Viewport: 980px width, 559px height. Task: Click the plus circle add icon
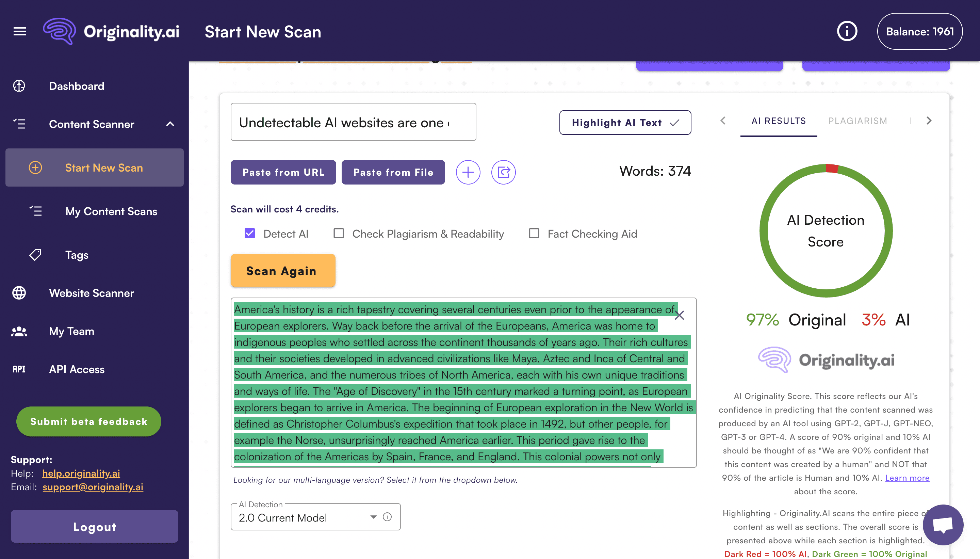(468, 172)
